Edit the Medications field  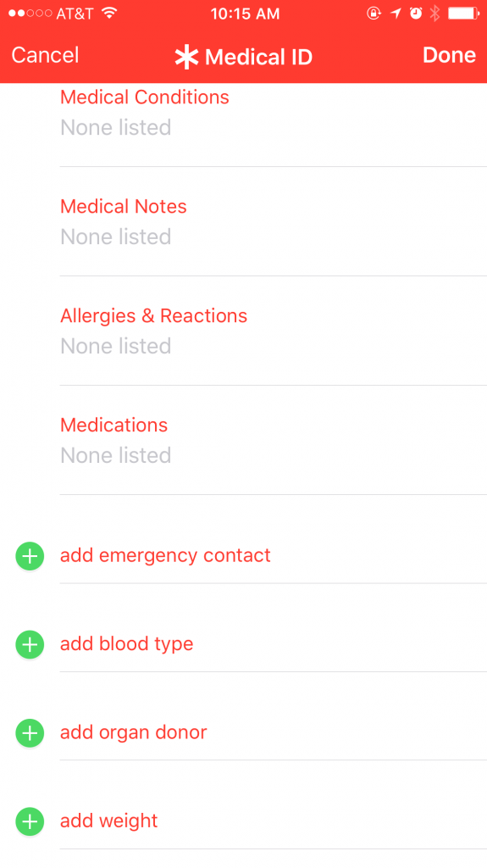click(x=274, y=440)
